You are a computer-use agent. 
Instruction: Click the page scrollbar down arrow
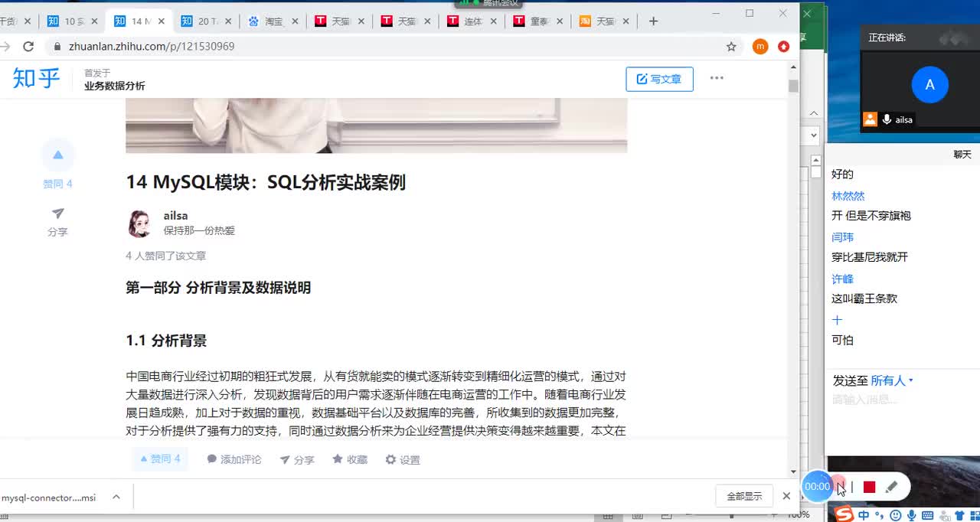point(793,472)
